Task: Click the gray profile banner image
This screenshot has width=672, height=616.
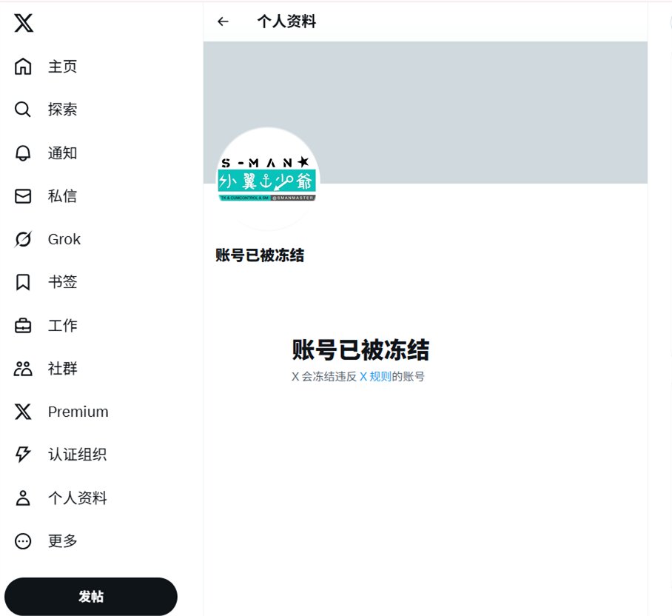Action: tap(425, 113)
